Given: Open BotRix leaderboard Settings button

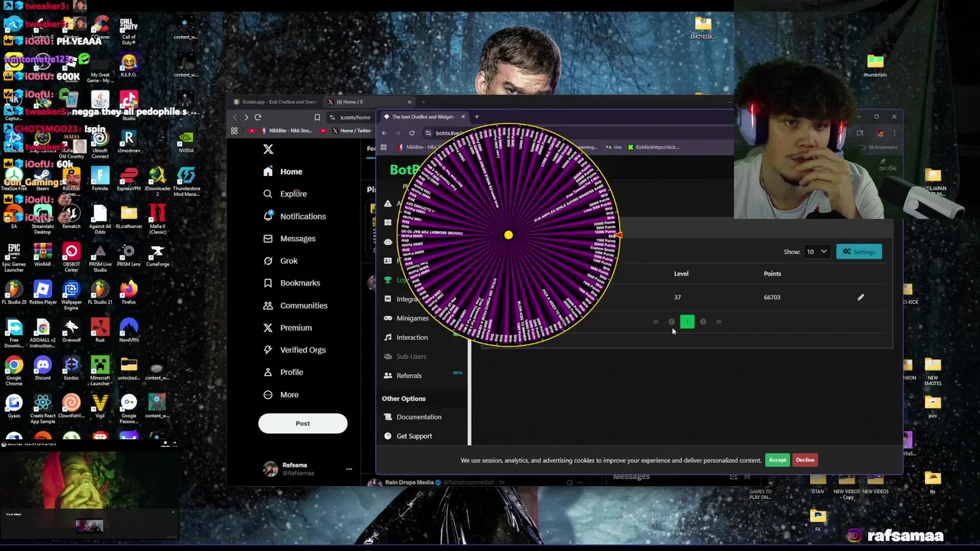Looking at the screenshot, I should pyautogui.click(x=859, y=252).
